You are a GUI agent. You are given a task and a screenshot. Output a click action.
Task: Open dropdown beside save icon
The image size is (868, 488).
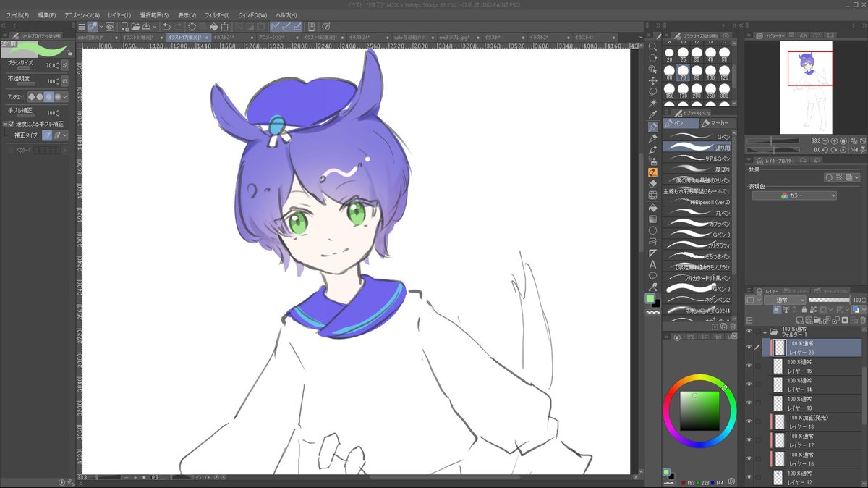156,26
